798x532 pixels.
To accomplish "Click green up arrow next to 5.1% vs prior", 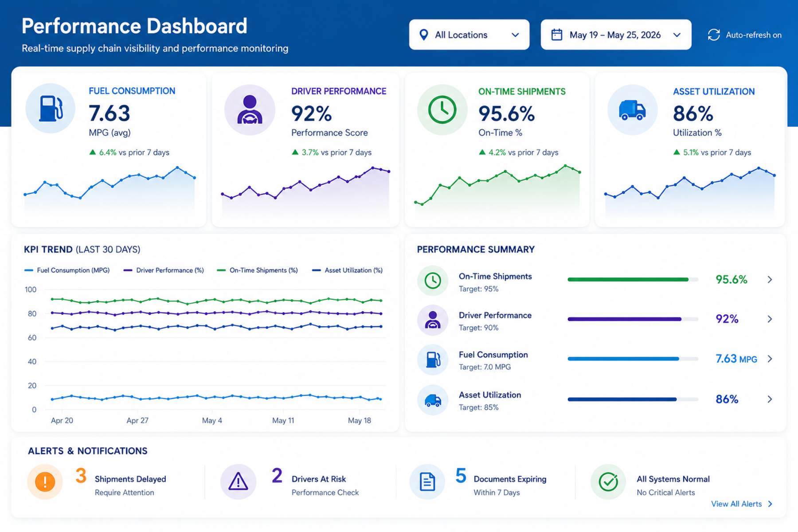I will point(677,152).
